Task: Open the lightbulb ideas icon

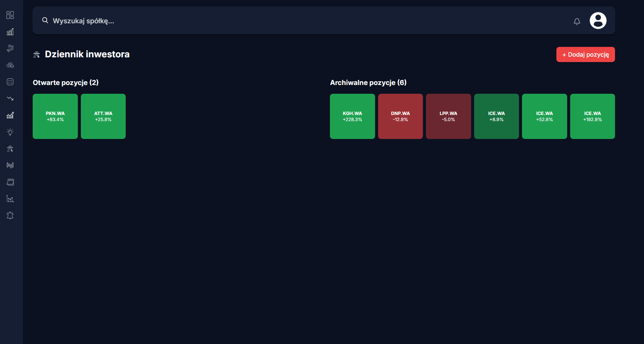Action: click(10, 132)
